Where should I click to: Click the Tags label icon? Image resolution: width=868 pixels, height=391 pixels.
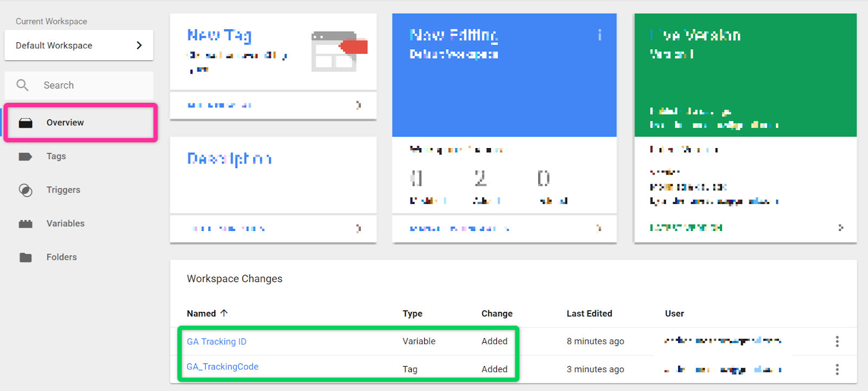[x=25, y=157]
